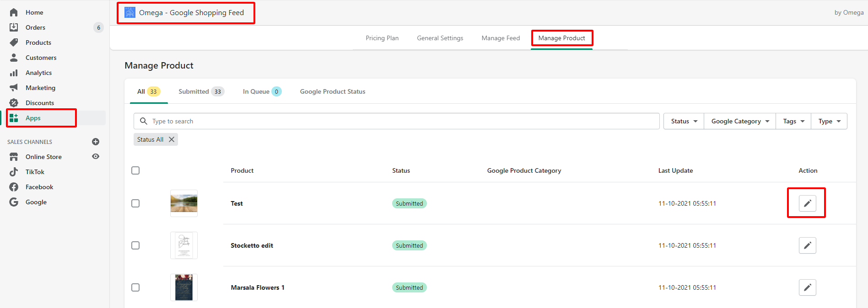
Task: Click Submitted status badge for Marsala Flowers 1
Action: 410,287
